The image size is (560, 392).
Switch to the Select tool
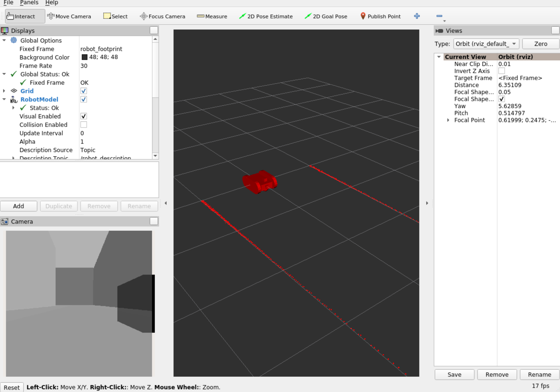pyautogui.click(x=115, y=16)
